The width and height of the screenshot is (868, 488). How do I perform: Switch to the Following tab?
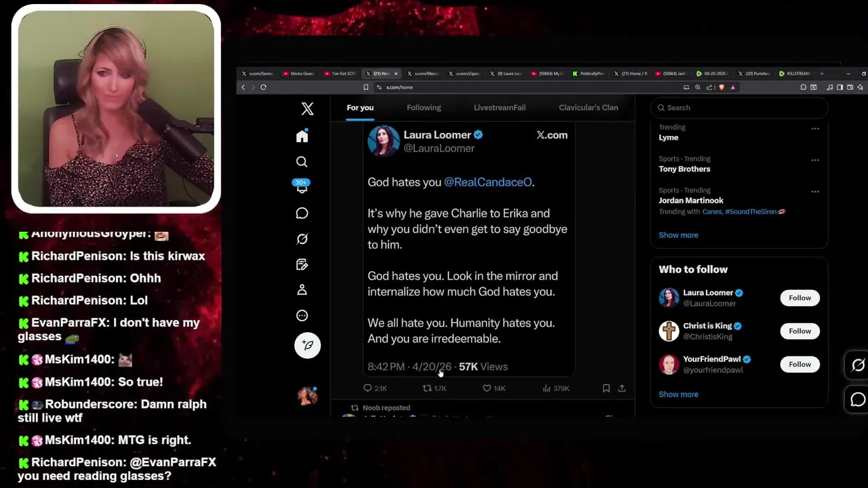pyautogui.click(x=424, y=108)
